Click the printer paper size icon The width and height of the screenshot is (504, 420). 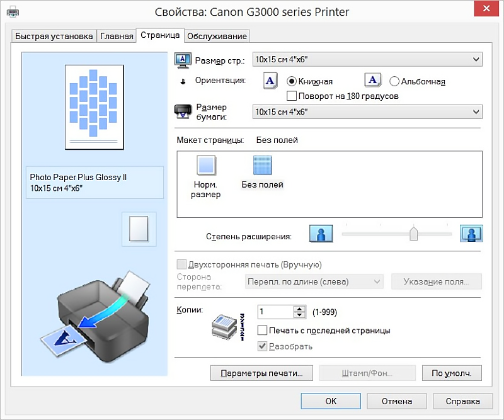tap(183, 111)
